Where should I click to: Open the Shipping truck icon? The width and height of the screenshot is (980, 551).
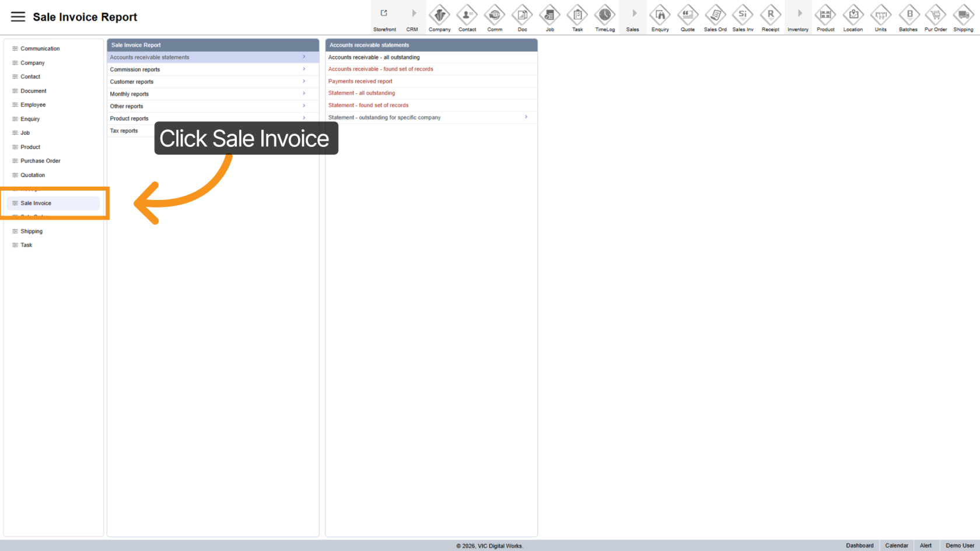click(963, 15)
